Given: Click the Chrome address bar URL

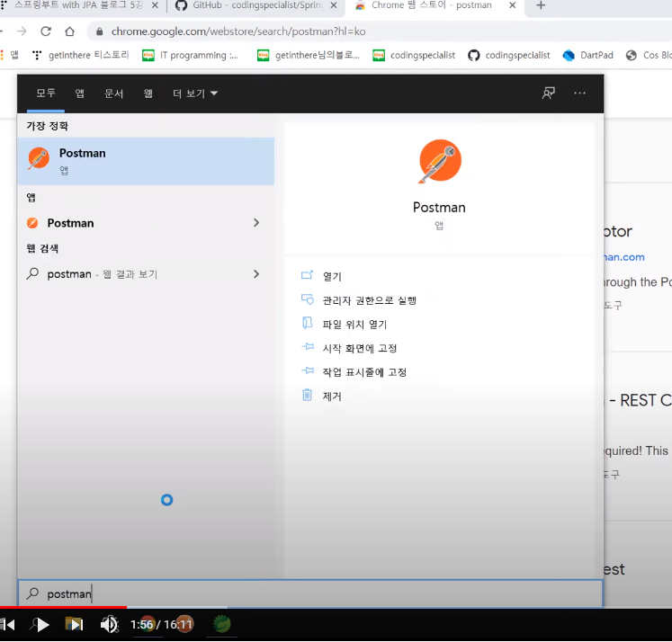Looking at the screenshot, I should pos(238,31).
